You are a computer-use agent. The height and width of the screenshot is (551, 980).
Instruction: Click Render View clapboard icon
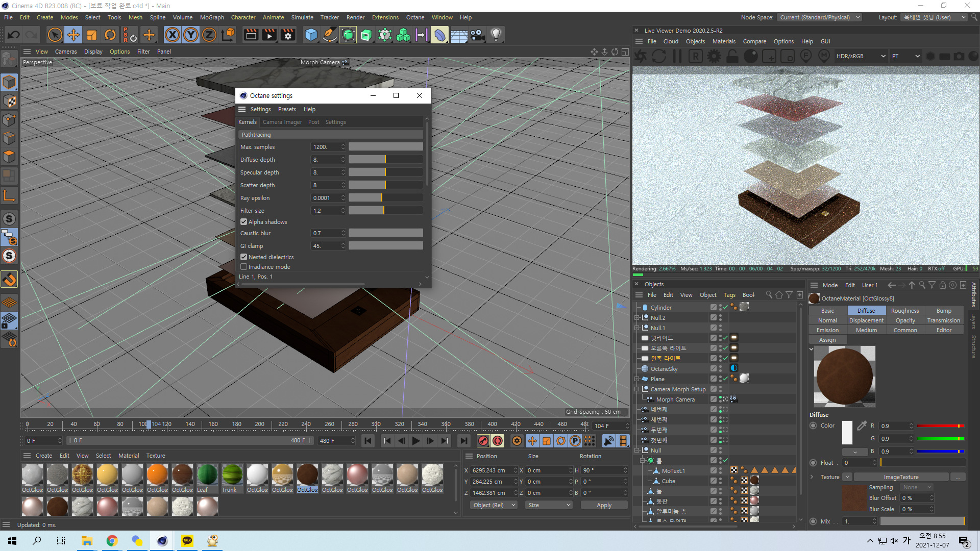pos(251,35)
